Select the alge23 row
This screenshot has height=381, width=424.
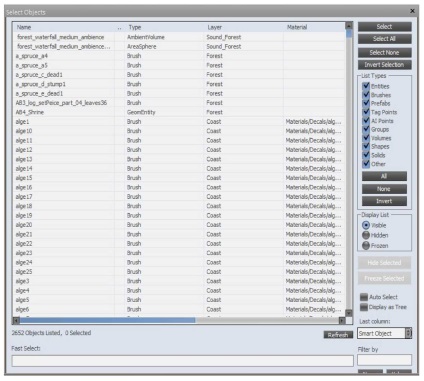coord(179,253)
